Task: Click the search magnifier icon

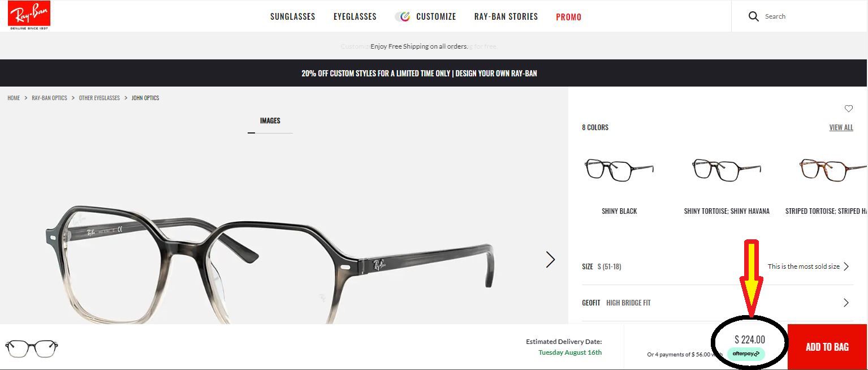Action: pos(753,16)
